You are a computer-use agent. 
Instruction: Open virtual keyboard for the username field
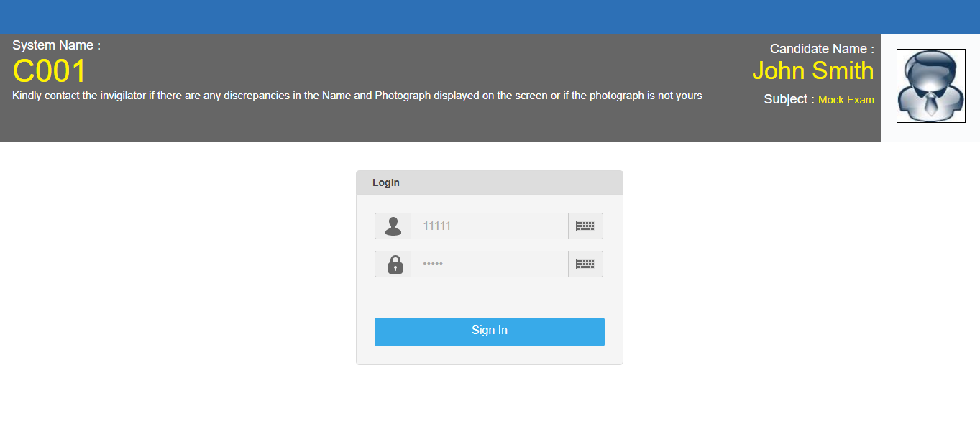tap(585, 226)
